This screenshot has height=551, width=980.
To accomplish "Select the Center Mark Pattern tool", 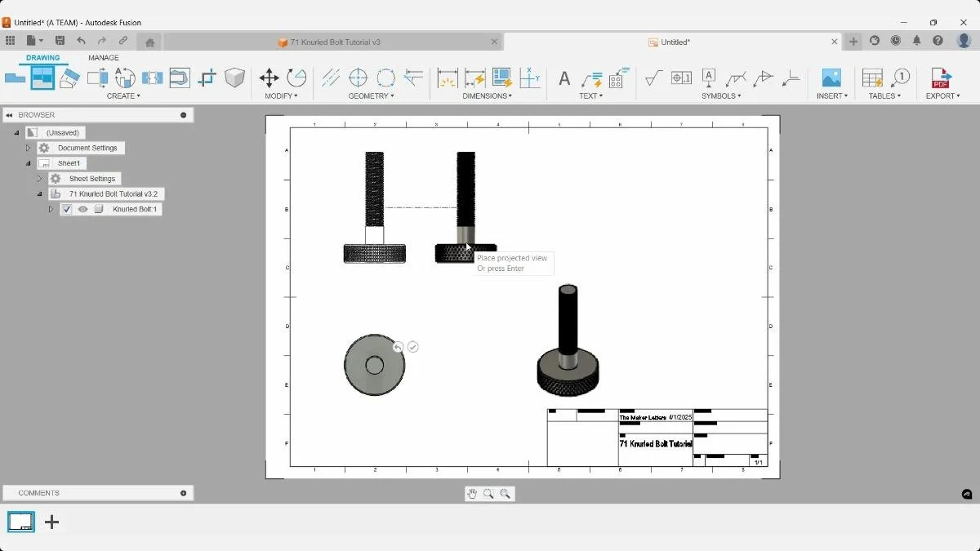I will 385,78.
